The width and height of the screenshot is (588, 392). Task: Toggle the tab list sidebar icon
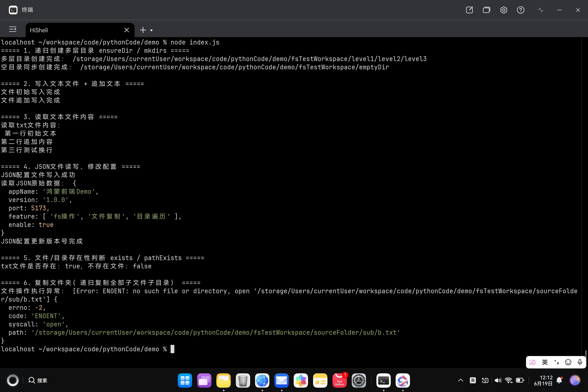coord(13,30)
